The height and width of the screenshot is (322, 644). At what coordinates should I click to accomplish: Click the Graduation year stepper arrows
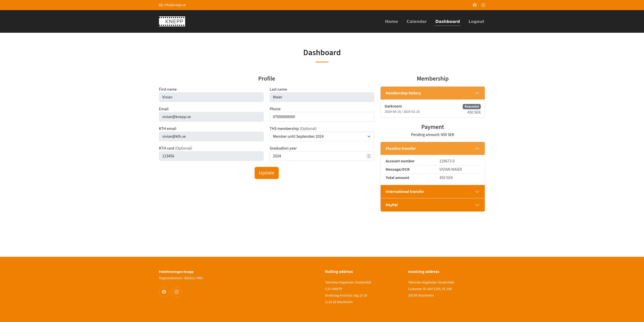click(369, 156)
